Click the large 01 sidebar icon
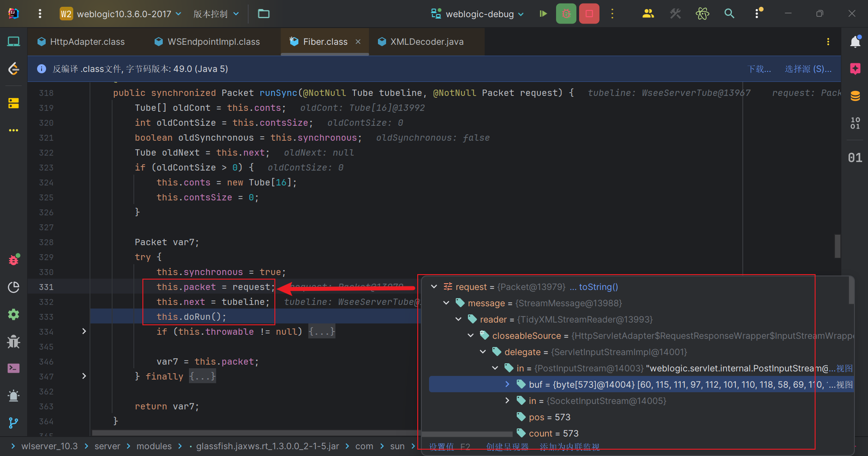868x456 pixels. (x=855, y=157)
